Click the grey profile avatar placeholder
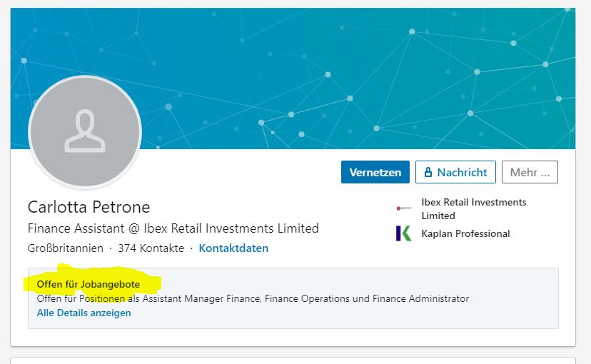The image size is (591, 364). (x=85, y=131)
